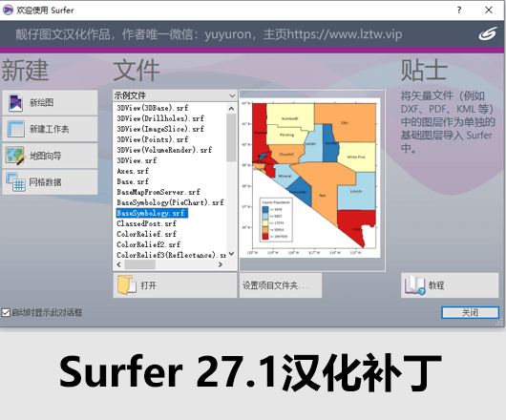506x420 pixels.
Task: Click the horizontal scrollbar thumb of file list
Action: [x=139, y=264]
